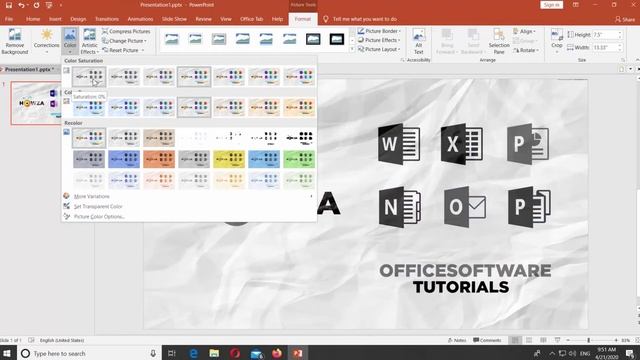Switch to Normal view icon
This screenshot has width=640, height=360.
tap(516, 340)
